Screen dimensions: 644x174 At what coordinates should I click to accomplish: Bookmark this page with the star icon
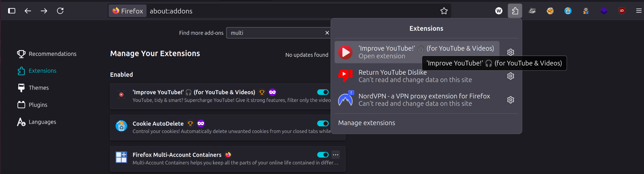(x=444, y=11)
